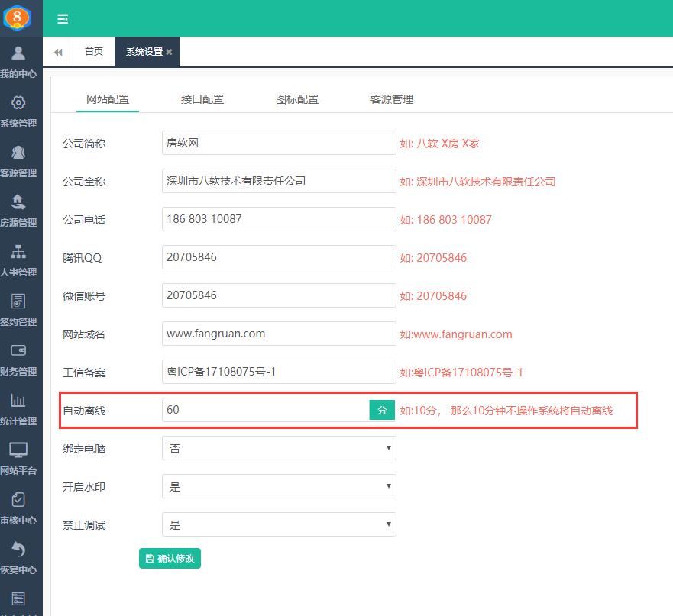Screen dimensions: 673x616
Task: Switch to 接口配置 tab
Action: pyautogui.click(x=202, y=99)
